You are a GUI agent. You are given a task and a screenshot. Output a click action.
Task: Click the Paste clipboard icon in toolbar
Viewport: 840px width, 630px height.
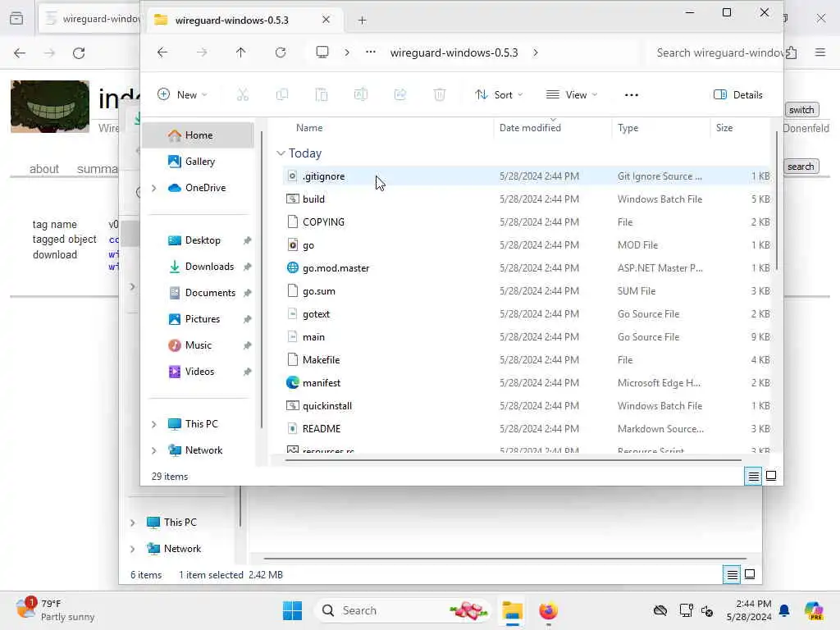point(322,95)
